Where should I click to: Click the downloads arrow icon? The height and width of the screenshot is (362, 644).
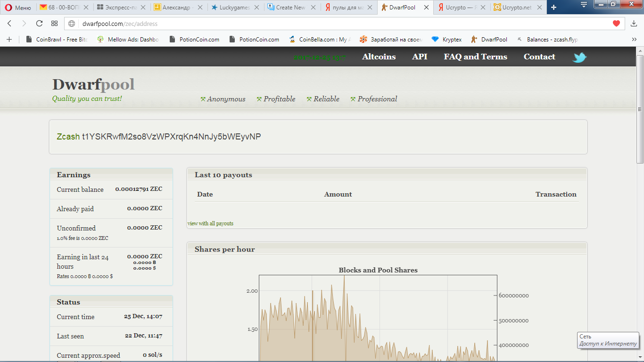pos(634,24)
